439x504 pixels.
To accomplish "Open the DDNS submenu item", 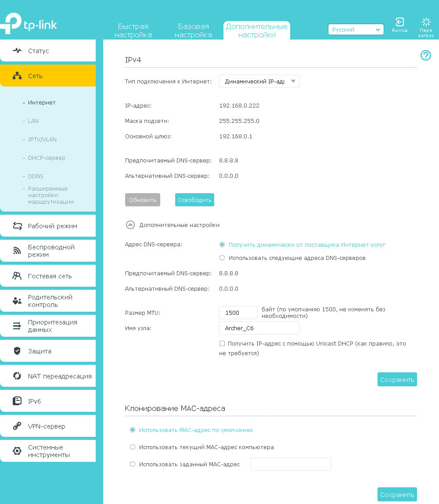I will tap(36, 176).
